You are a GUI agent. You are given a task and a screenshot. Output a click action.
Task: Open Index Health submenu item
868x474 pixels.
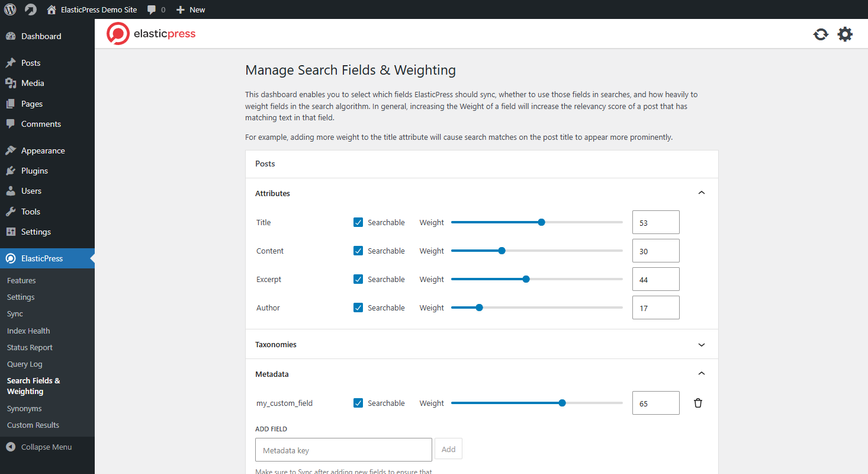pyautogui.click(x=28, y=331)
